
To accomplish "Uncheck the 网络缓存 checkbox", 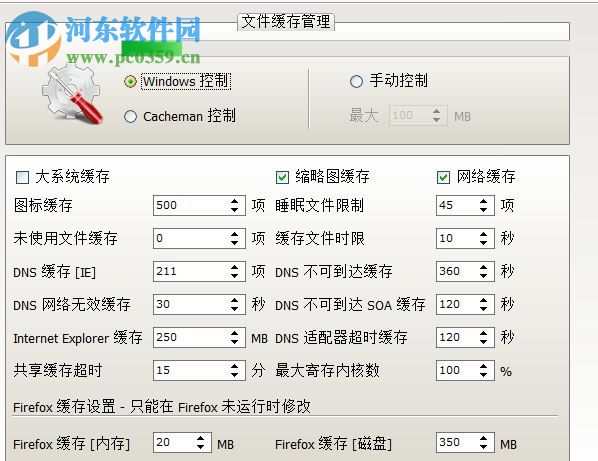I will (x=443, y=177).
